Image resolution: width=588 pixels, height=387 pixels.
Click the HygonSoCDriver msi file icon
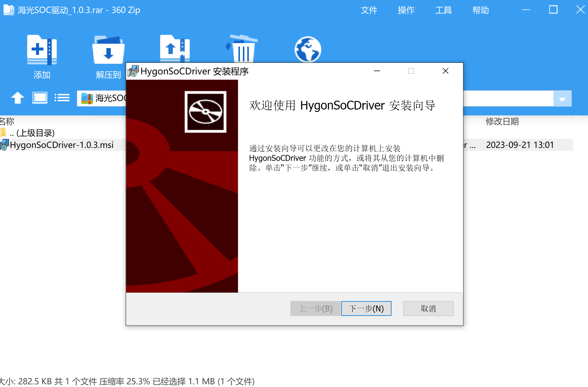[4, 145]
